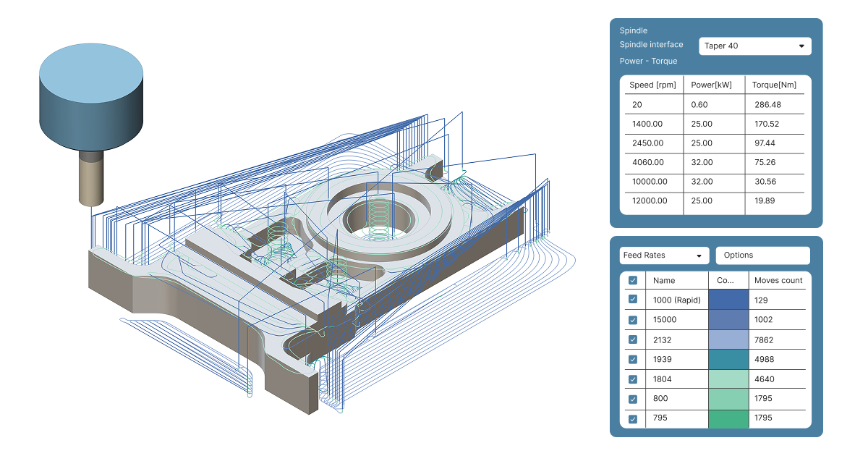Click the Moves count column header

tap(778, 280)
